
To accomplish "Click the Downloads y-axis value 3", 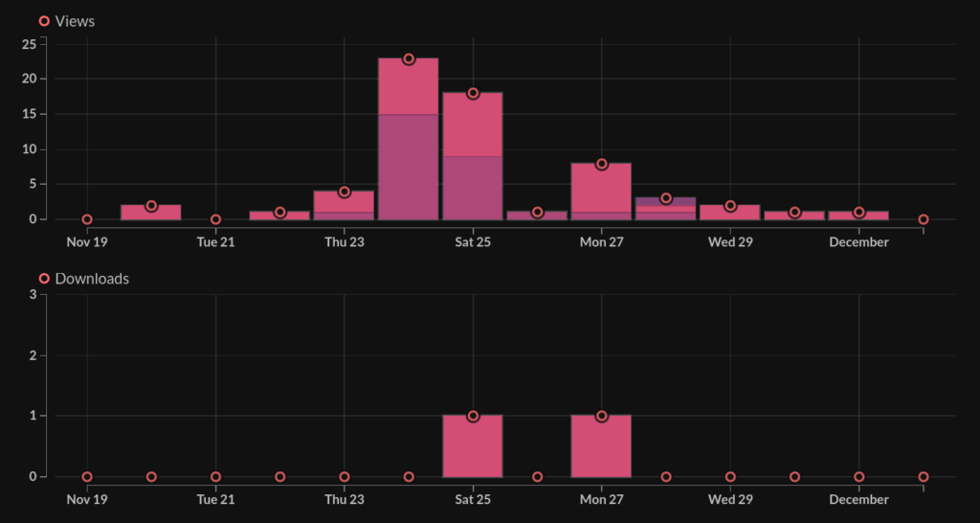I will (33, 295).
